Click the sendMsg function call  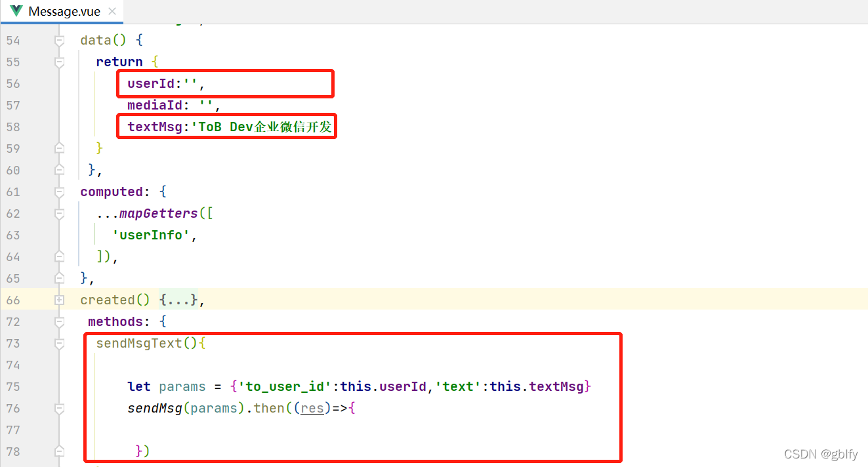click(155, 409)
